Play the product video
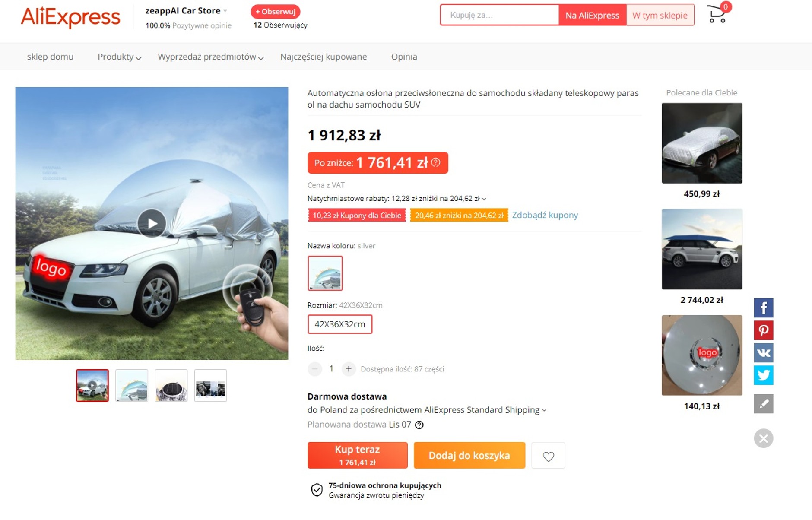Screen dimensions: 812x520 pos(152,223)
